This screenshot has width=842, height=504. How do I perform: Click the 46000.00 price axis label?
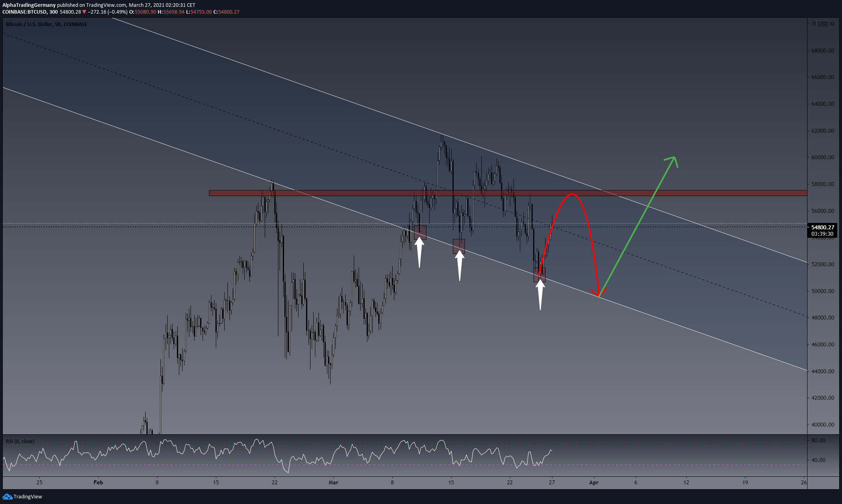pos(822,344)
